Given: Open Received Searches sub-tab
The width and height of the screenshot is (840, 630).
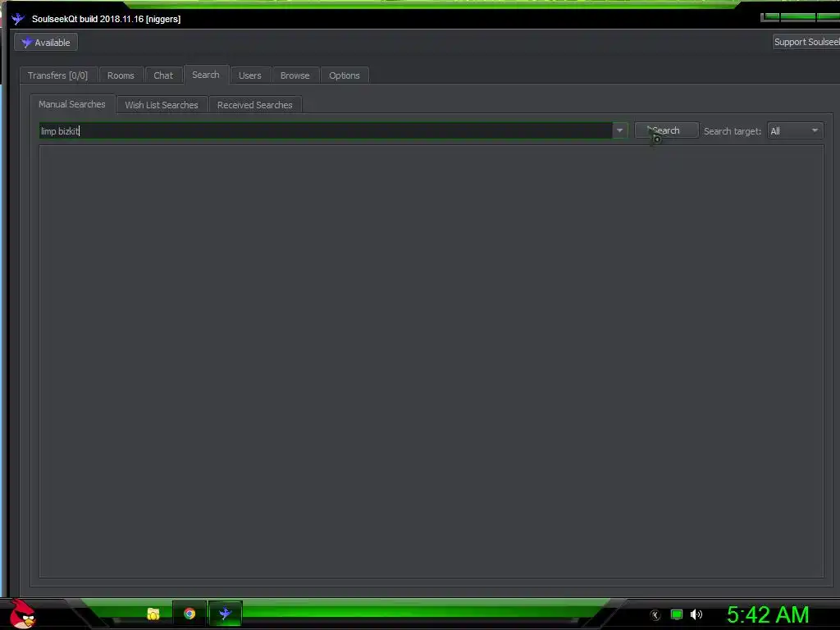Looking at the screenshot, I should (x=254, y=105).
